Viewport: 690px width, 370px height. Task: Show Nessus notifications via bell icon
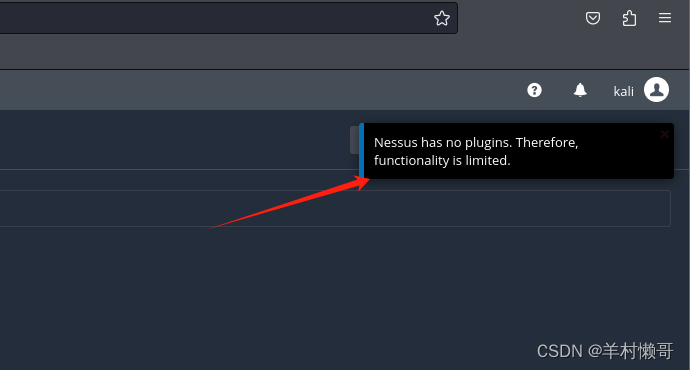tap(580, 90)
